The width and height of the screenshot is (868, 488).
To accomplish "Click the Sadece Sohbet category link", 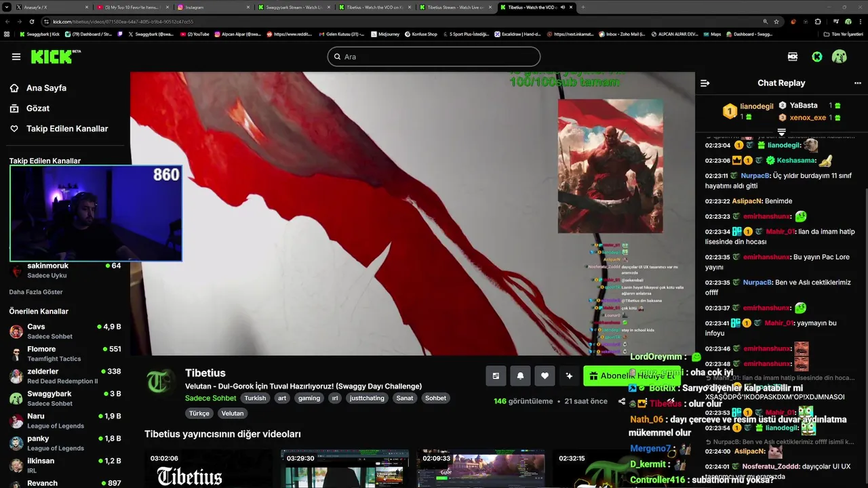I will [x=211, y=399].
